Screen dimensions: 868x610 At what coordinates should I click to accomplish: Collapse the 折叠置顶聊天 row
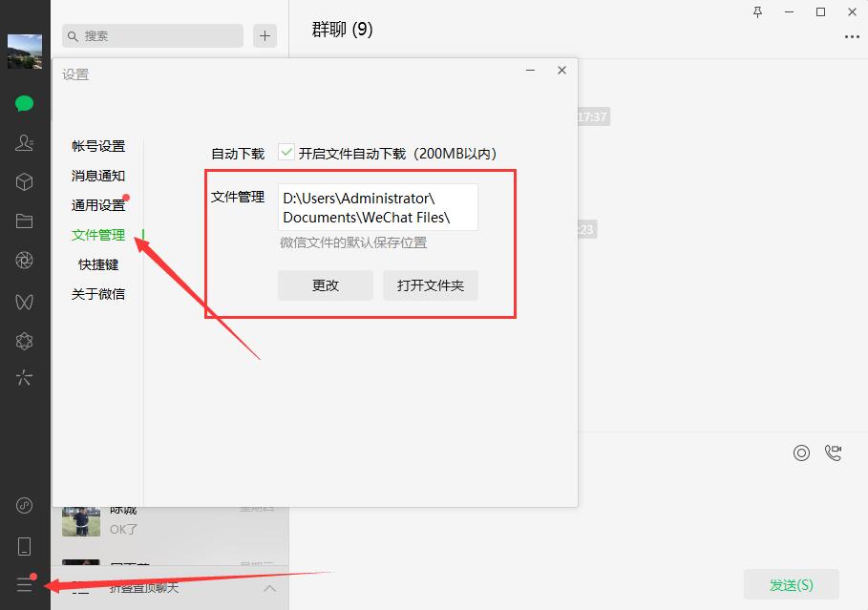[x=268, y=589]
